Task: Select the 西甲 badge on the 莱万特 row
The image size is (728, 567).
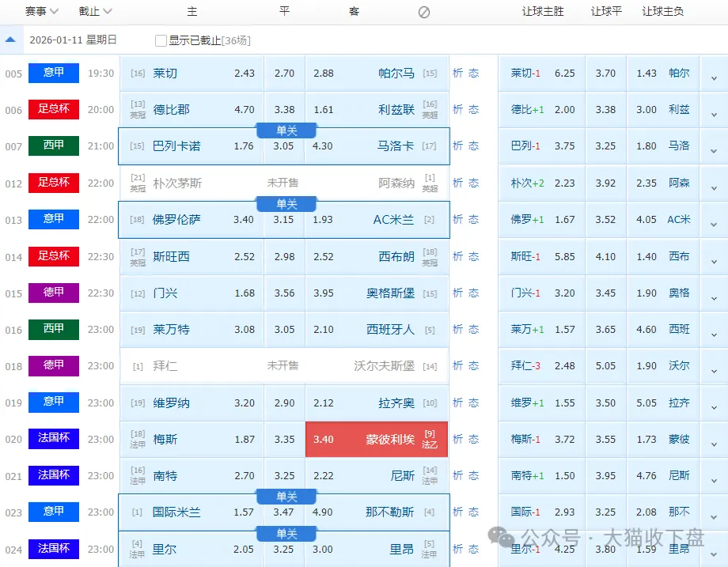Action: coord(53,329)
